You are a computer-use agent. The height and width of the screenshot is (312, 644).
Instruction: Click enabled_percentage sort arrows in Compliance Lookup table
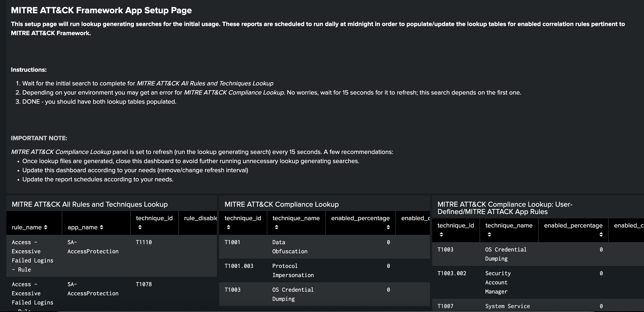pyautogui.click(x=388, y=227)
